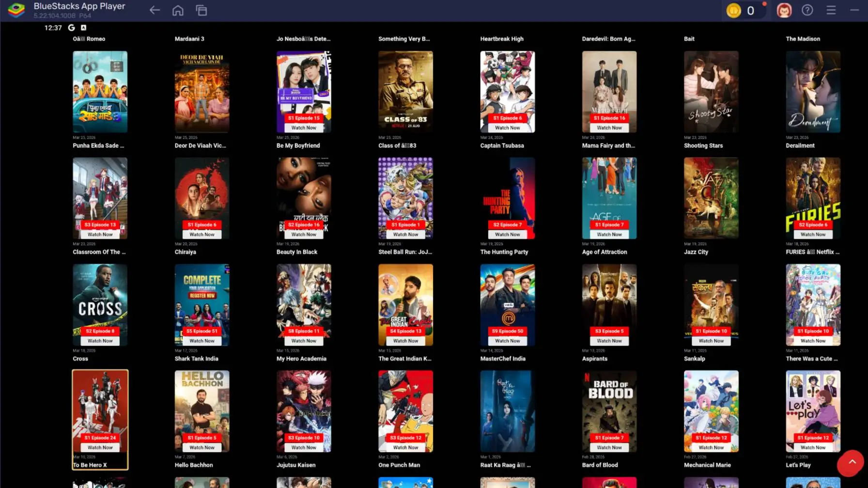Click Watch Now under Be My Boyfriend
Image resolution: width=868 pixels, height=488 pixels.
click(x=304, y=127)
